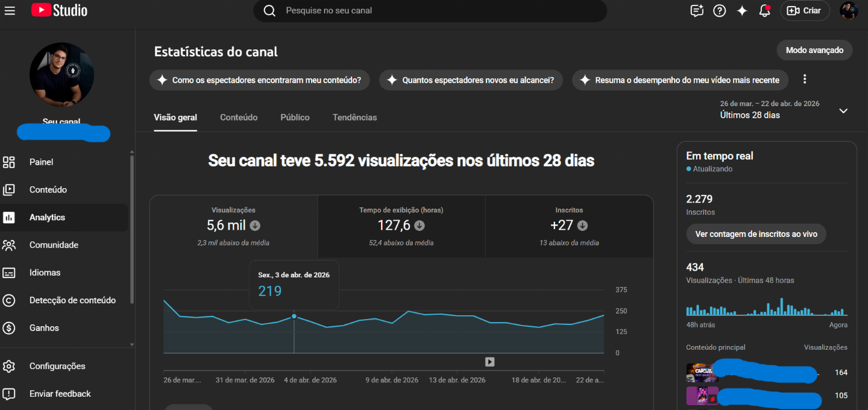Click the 3 de abr. data point on chart

click(x=294, y=316)
